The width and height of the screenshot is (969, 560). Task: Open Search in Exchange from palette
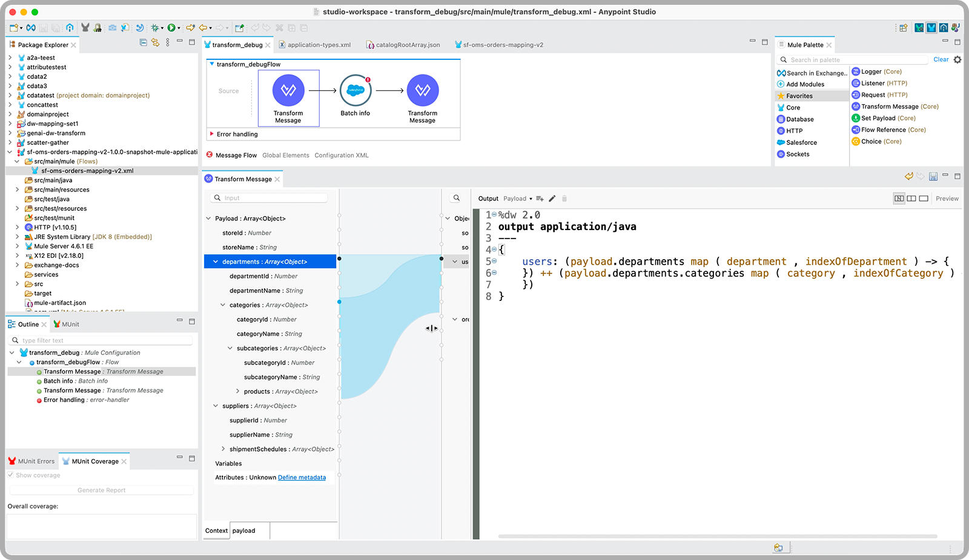pyautogui.click(x=812, y=73)
